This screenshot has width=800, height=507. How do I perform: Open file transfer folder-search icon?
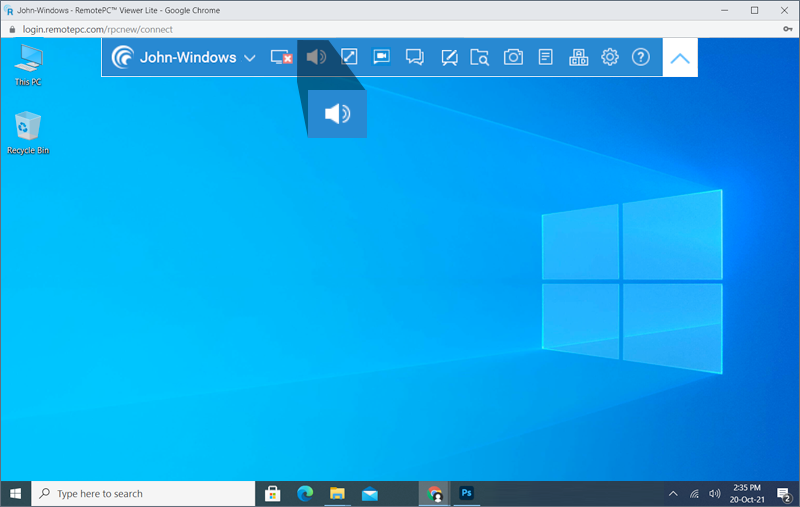click(480, 57)
